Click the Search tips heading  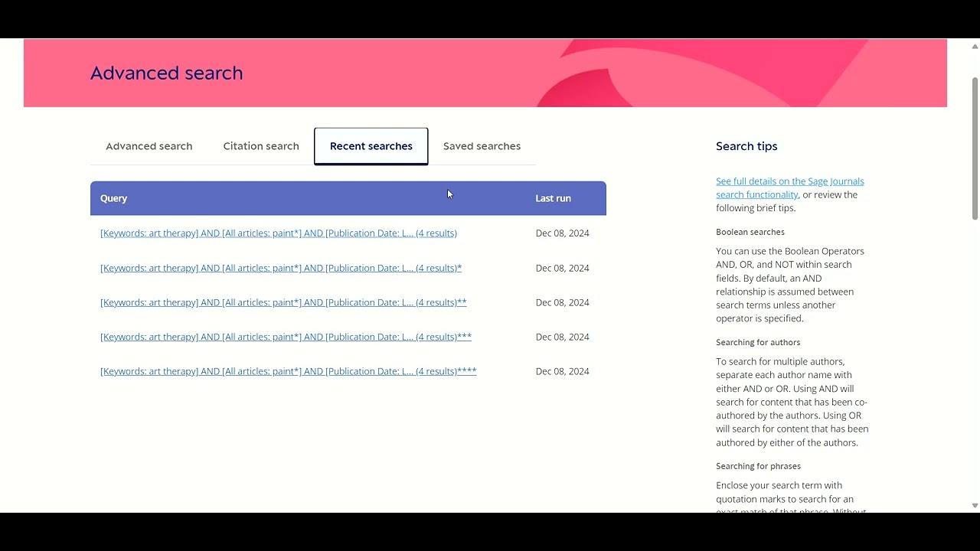[x=746, y=146]
